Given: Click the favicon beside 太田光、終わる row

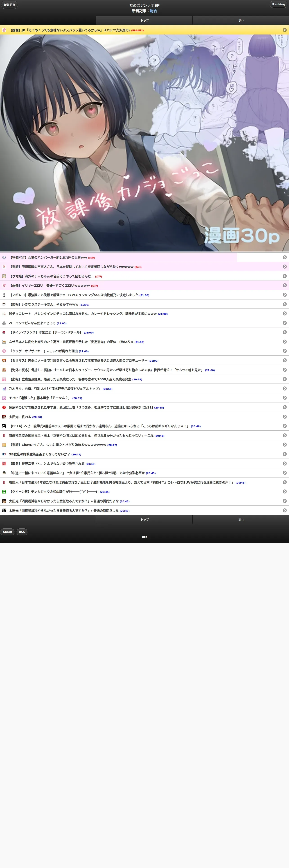Looking at the screenshot, I should point(4,417).
